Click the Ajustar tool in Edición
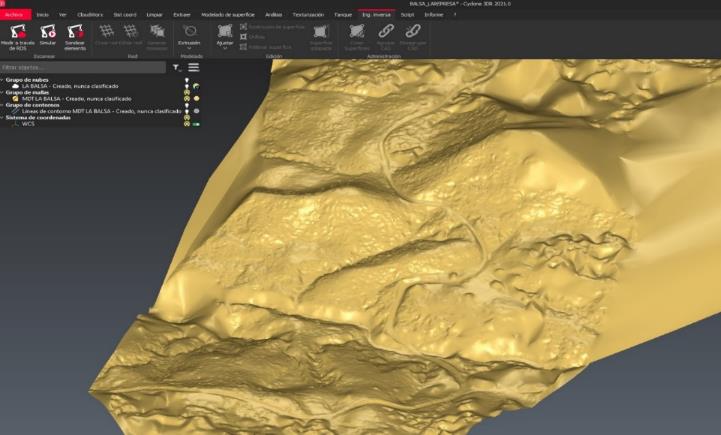Screen dimensions: 721x435 [x=224, y=33]
